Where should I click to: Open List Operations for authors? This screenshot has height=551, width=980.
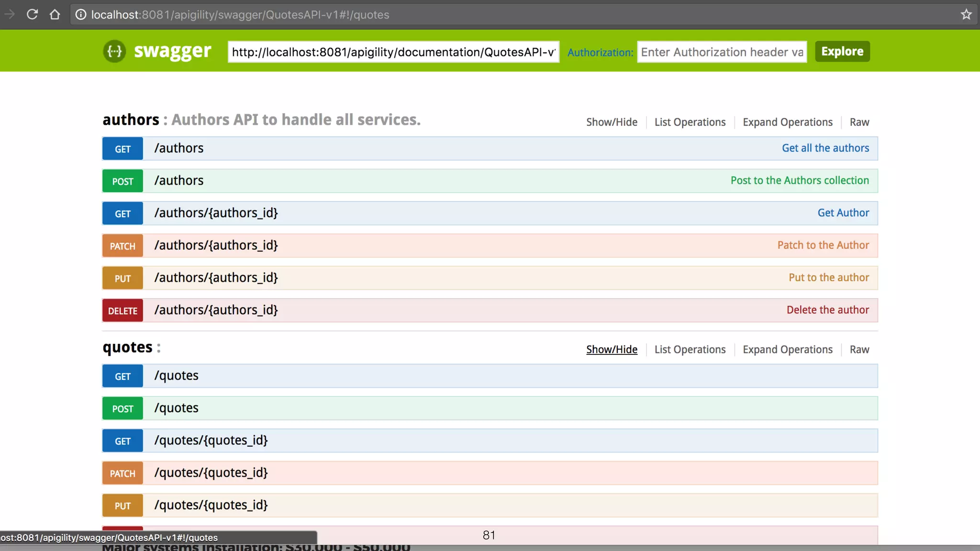[690, 122]
